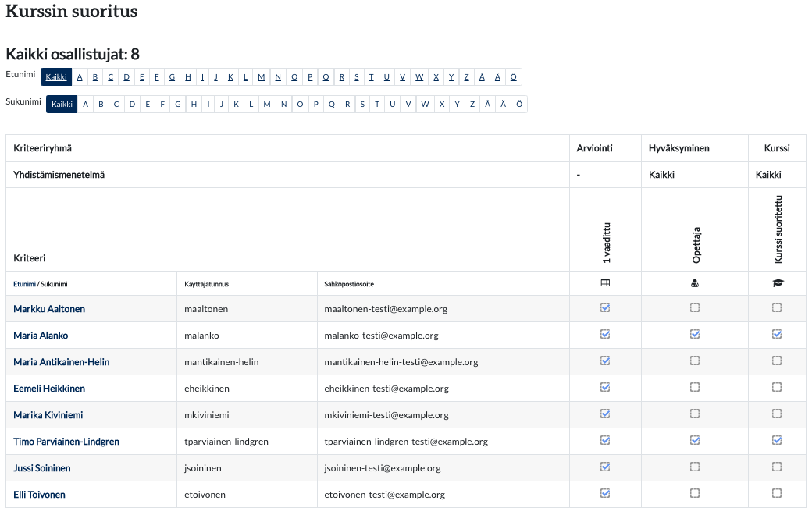Click email malanko-testi@example.org
Screen dimensions: 812x515
381,336
